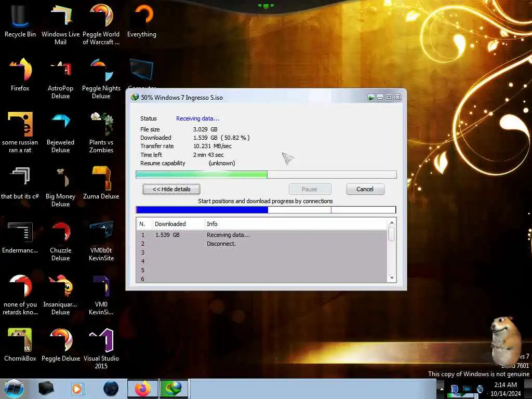
Task: Click the N. column header
Action: point(144,224)
